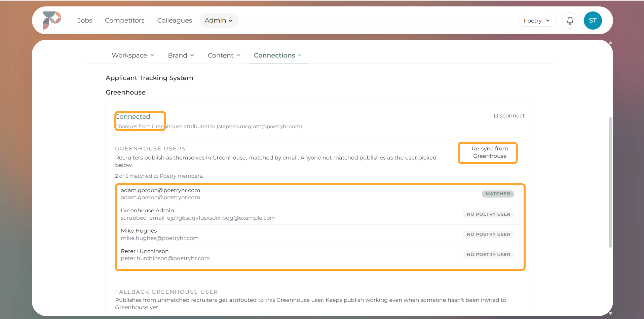The height and width of the screenshot is (319, 644).
Task: Select the adam.gordon@poetryhr.com user name
Action: coord(160,190)
